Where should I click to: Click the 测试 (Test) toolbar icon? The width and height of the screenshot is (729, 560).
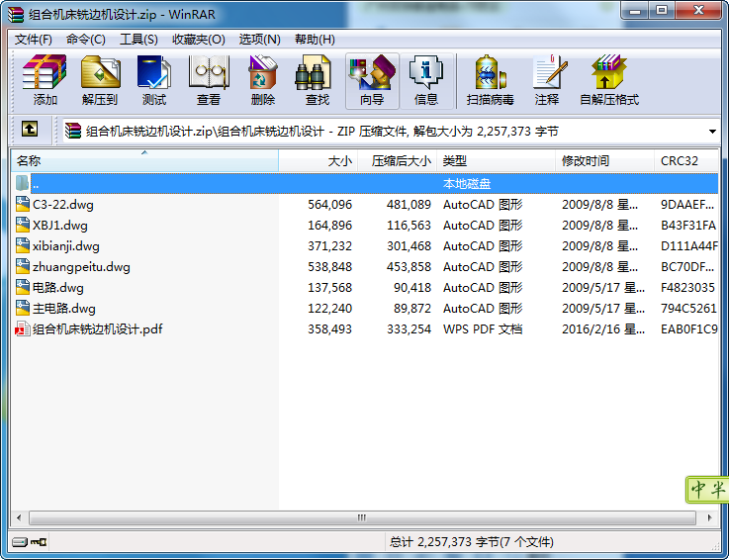(154, 80)
